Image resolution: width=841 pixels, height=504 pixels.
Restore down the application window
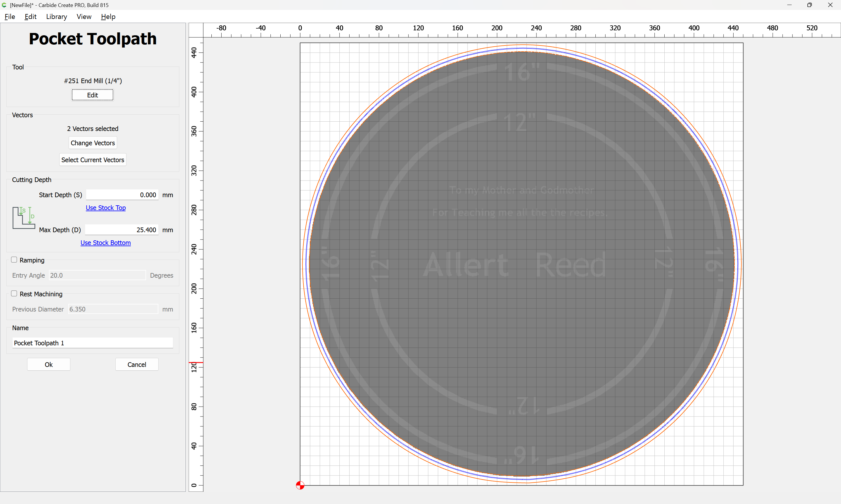[809, 5]
